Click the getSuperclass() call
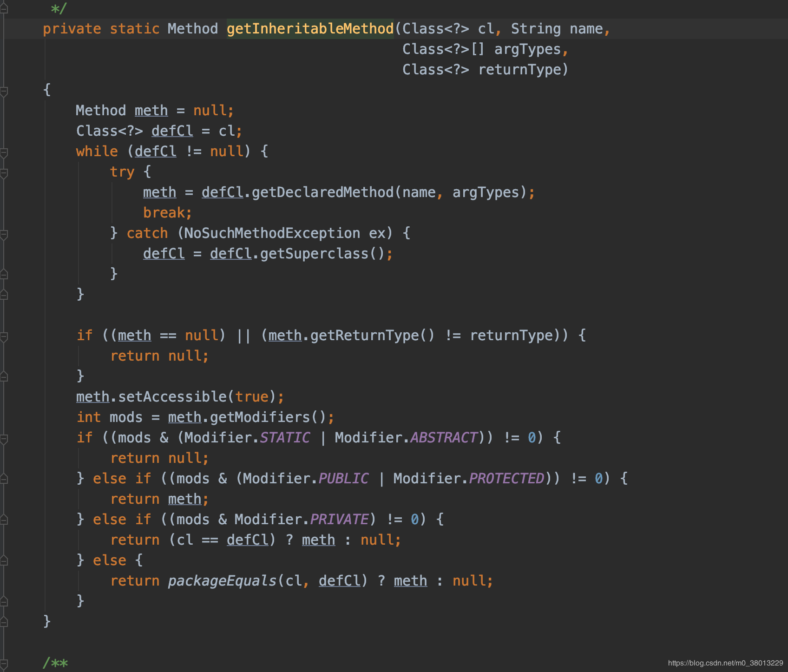The image size is (788, 672). [322, 254]
